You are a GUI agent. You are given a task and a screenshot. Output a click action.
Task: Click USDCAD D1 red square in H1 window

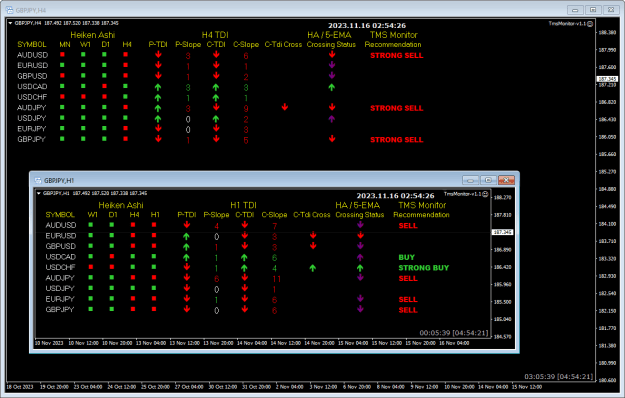point(112,256)
